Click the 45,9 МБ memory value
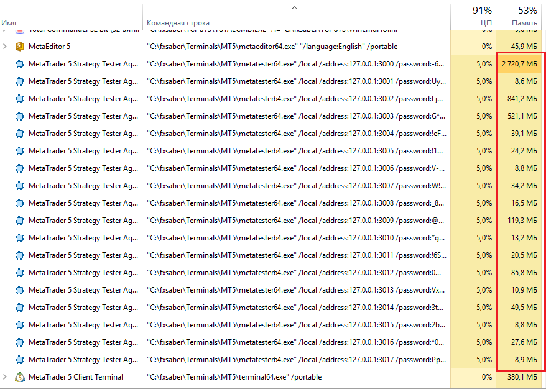 coord(524,47)
